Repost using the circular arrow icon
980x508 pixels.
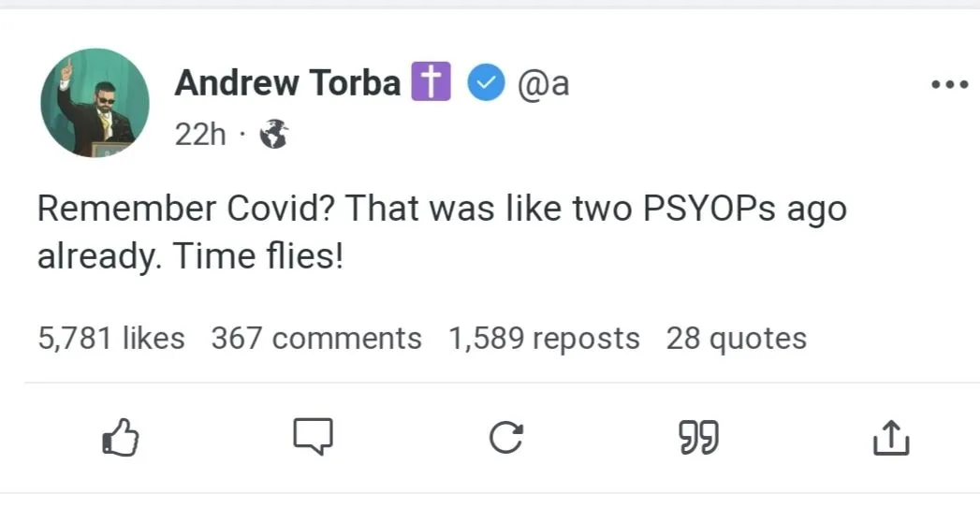coord(505,437)
